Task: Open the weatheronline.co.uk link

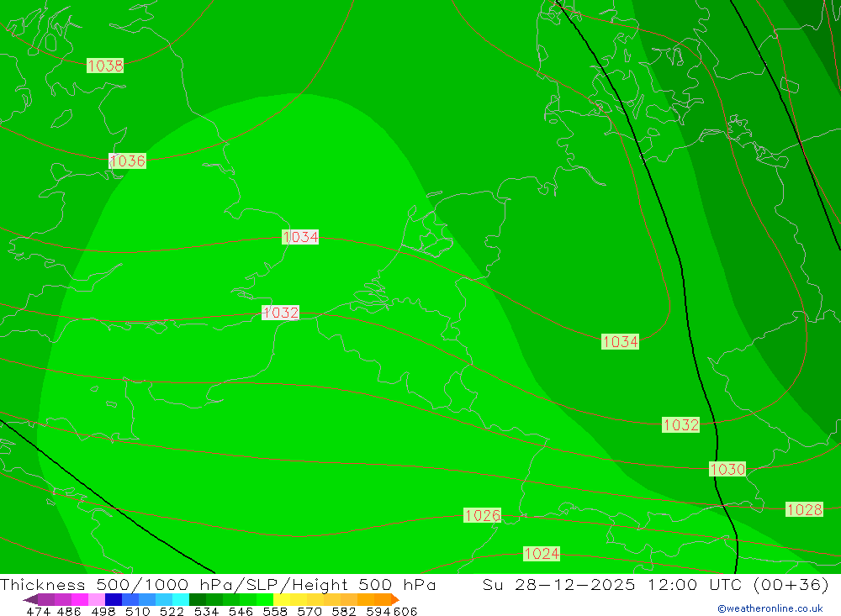Action: [x=770, y=608]
